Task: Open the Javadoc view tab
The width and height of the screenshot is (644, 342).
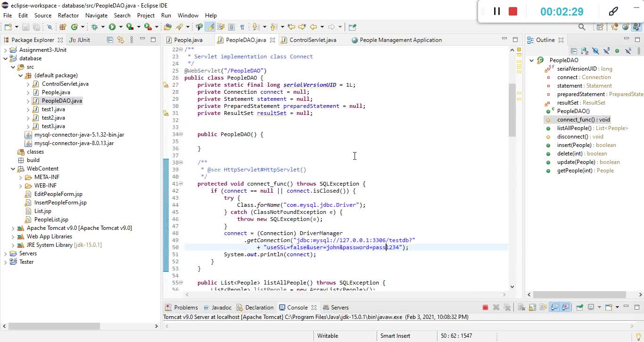Action: 217,308
